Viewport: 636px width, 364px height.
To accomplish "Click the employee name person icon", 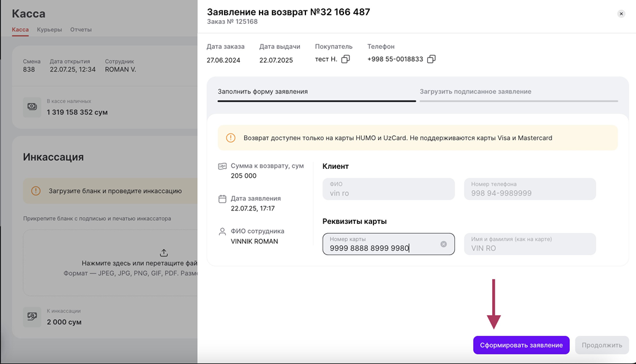I will click(222, 232).
